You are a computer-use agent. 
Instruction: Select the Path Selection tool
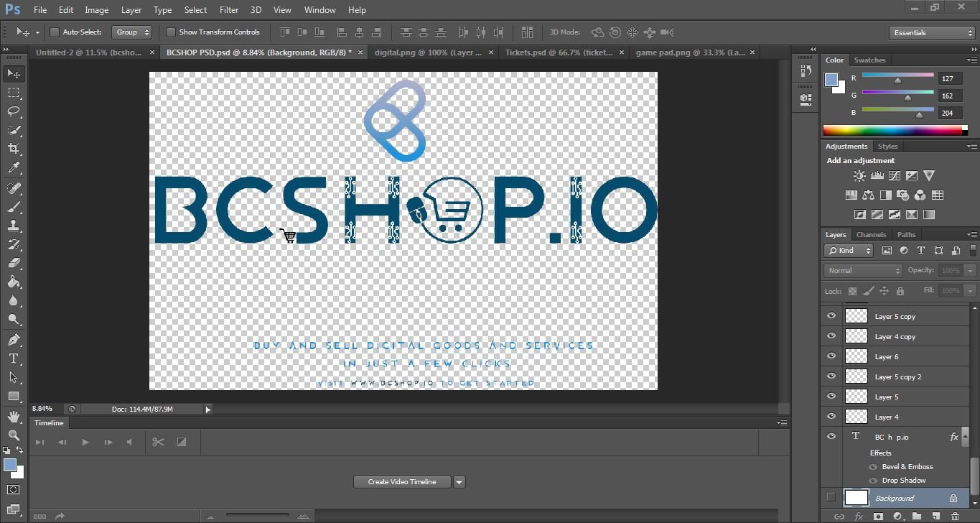click(x=14, y=377)
